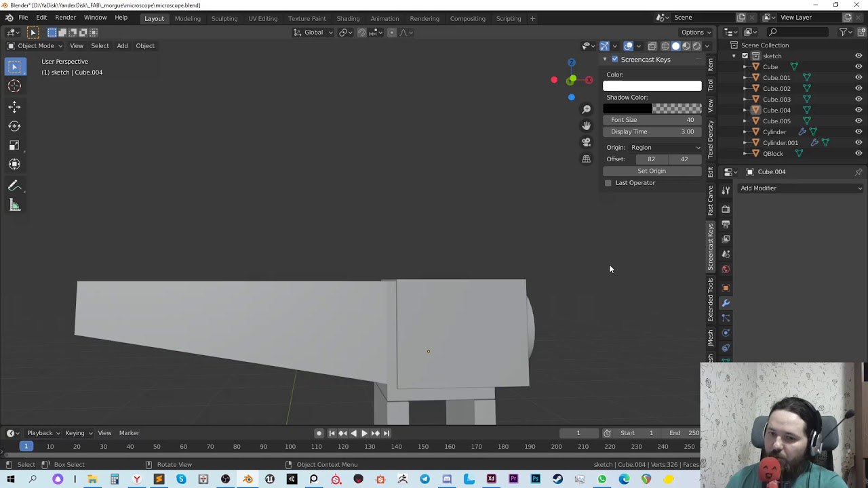Open Blender from the Windows taskbar
The width and height of the screenshot is (868, 488).
click(x=248, y=479)
